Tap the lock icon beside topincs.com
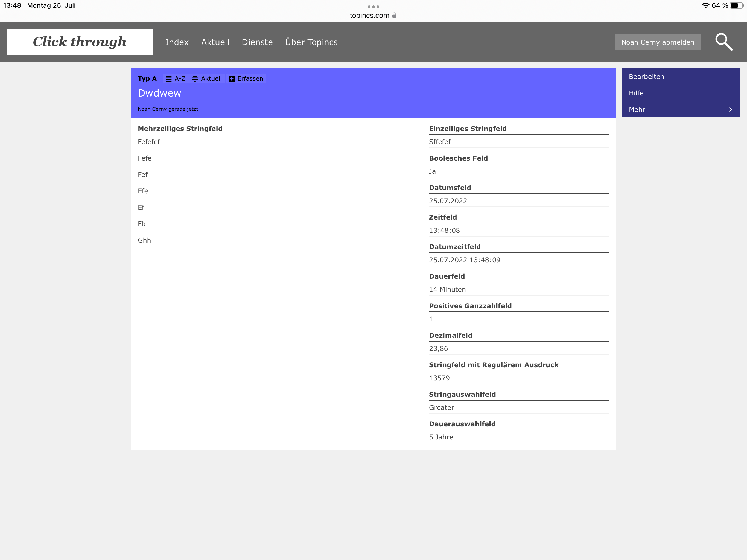 [394, 15]
